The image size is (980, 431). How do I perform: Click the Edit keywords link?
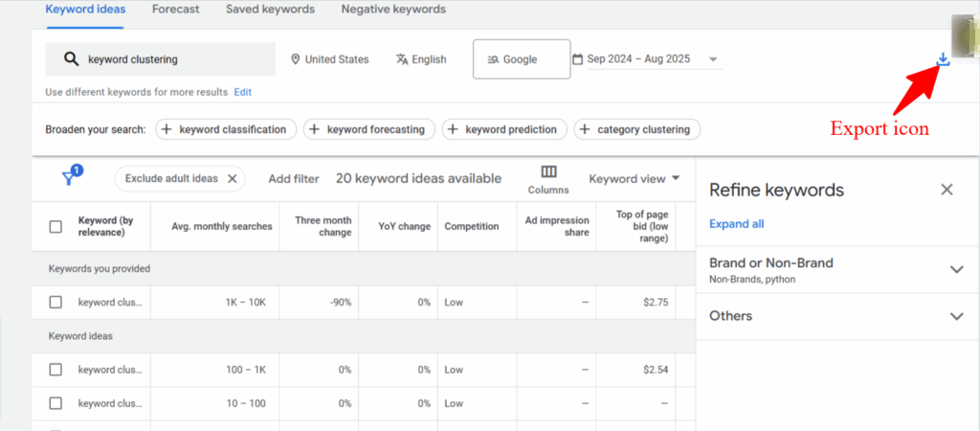(x=243, y=92)
